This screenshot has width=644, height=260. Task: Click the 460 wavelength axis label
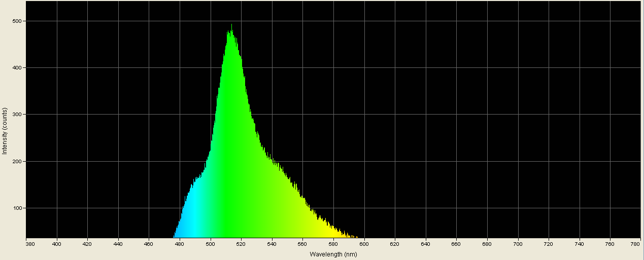pos(149,244)
